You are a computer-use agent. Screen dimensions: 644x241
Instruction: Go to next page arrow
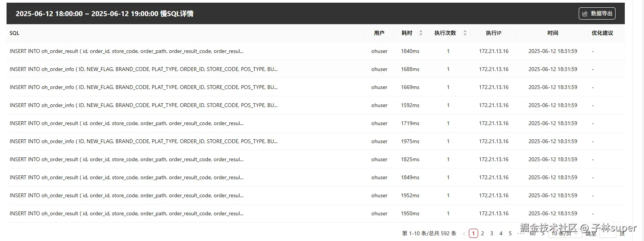pos(543,233)
